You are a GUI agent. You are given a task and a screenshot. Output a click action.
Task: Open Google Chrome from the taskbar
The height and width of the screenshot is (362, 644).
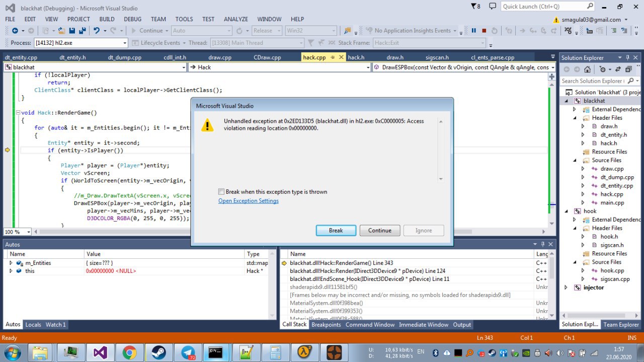coord(129,352)
